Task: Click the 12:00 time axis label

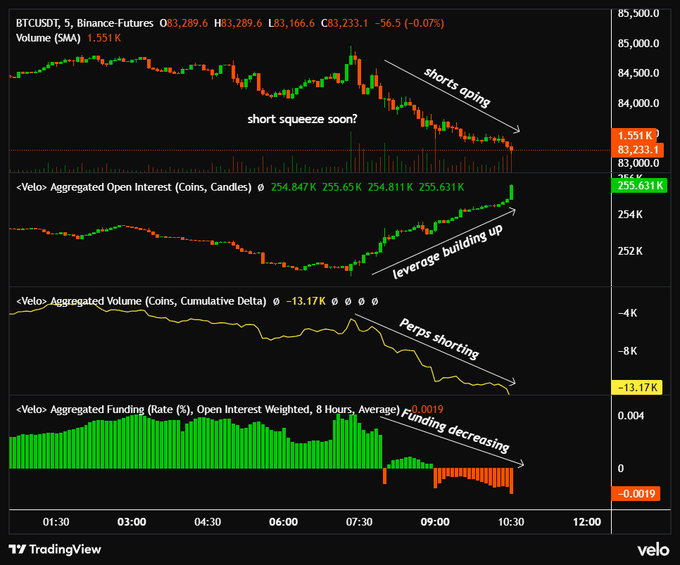Action: coord(587,522)
